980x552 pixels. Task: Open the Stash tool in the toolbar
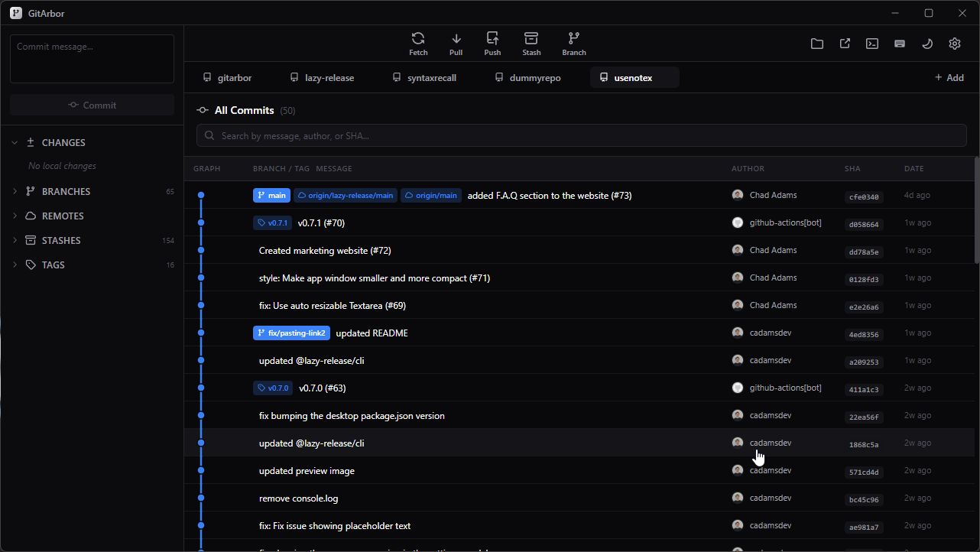(531, 43)
